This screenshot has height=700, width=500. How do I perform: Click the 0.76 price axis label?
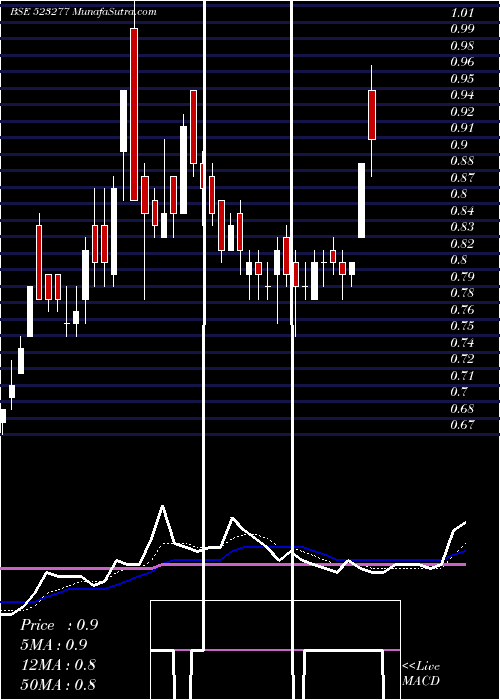pos(461,310)
